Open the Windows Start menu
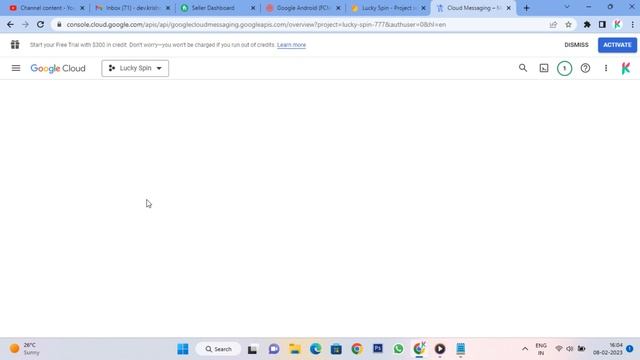The width and height of the screenshot is (640, 360). point(183,349)
